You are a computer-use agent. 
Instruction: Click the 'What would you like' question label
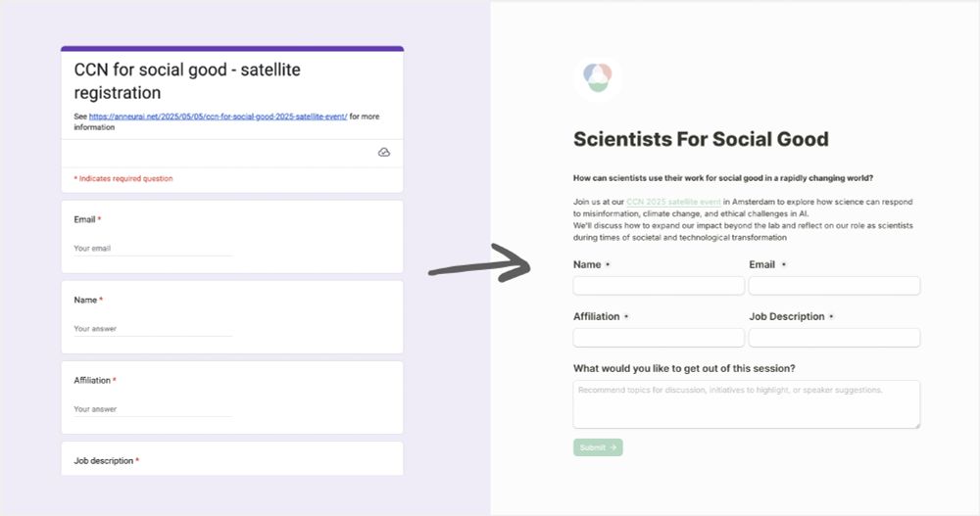click(684, 368)
